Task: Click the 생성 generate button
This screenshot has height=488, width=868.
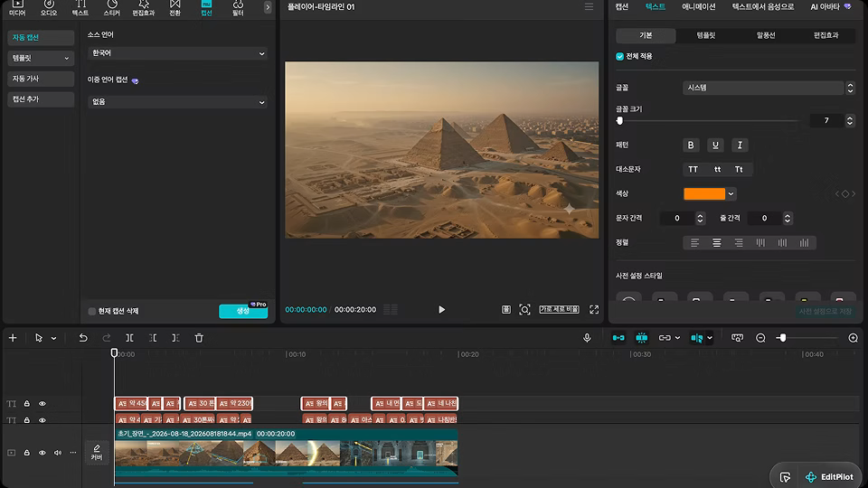Action: (x=243, y=311)
